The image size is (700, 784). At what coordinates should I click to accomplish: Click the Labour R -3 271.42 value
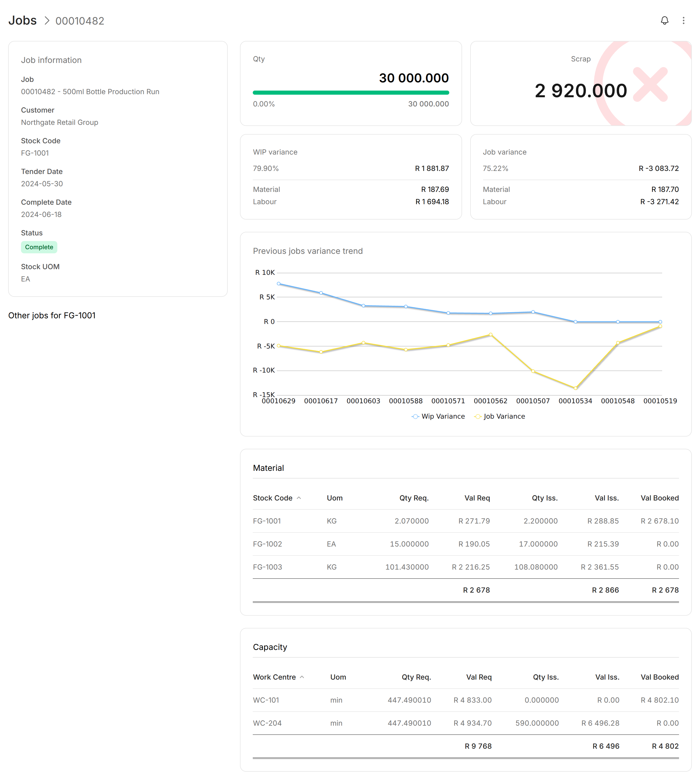[659, 202]
